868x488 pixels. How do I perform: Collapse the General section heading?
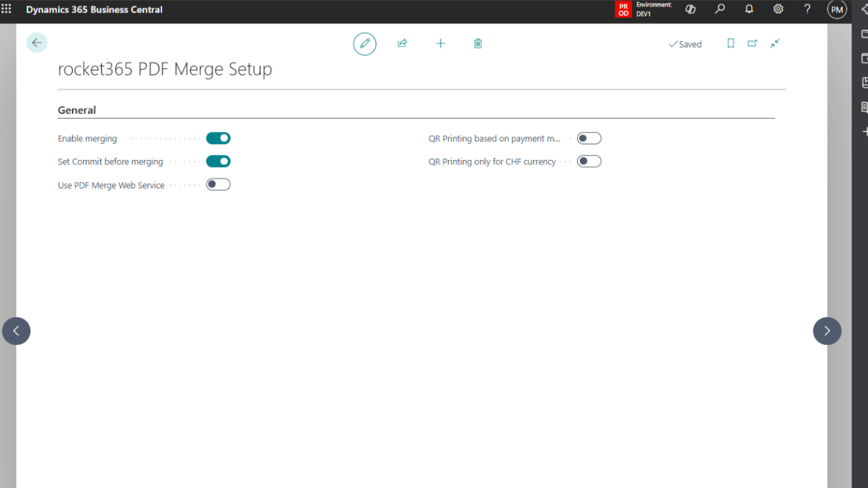(x=77, y=110)
